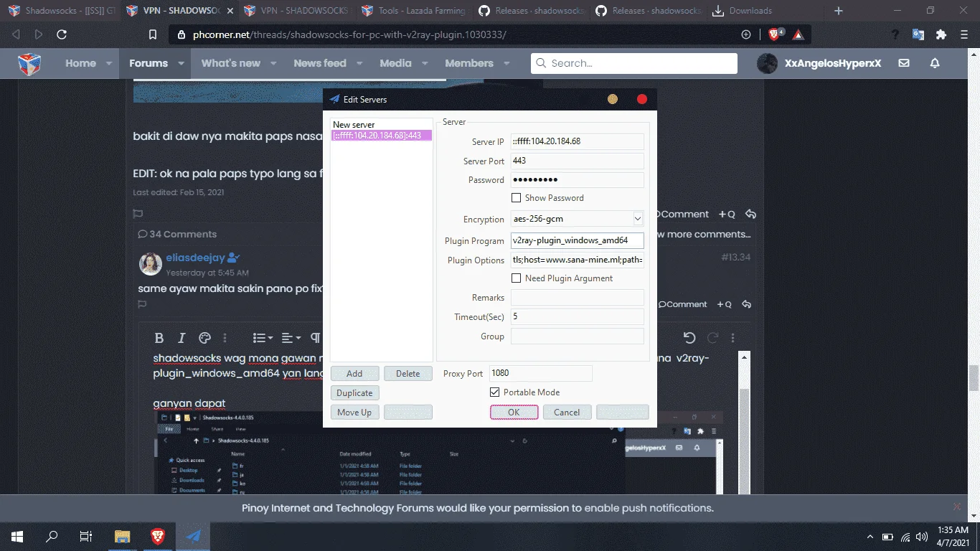Open a new browser tab
Viewport: 980px width, 551px height.
coord(839,11)
